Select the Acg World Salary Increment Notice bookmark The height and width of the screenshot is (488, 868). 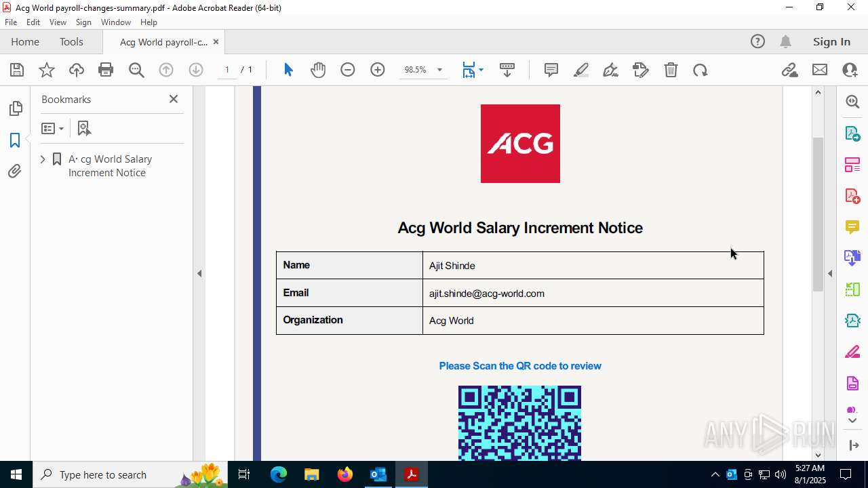[110, 166]
